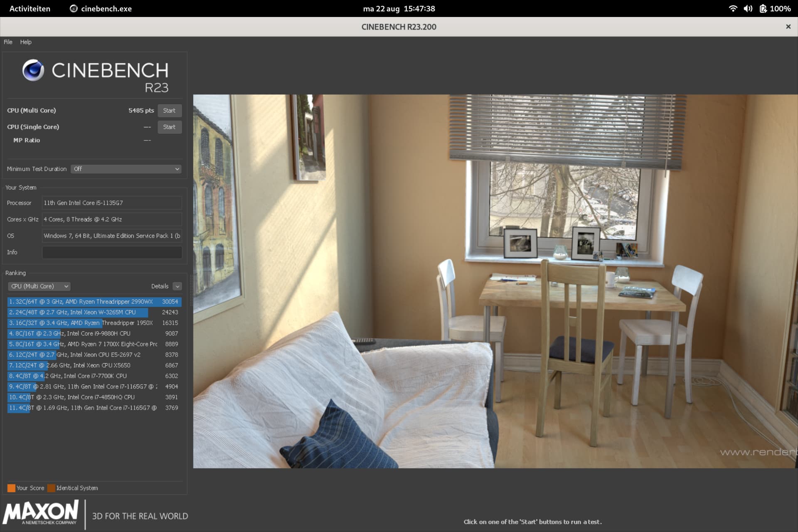
Task: Start the CPU Single Core test
Action: (170, 127)
